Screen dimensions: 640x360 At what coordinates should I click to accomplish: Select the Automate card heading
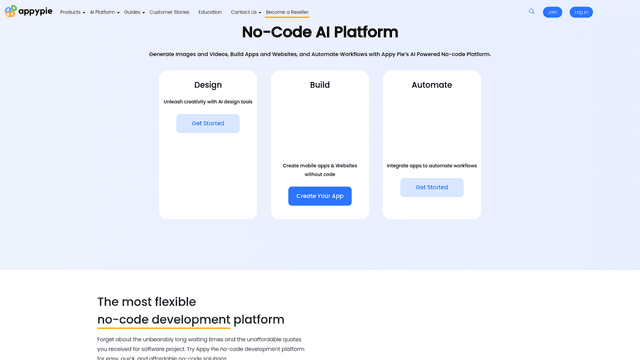[x=431, y=85]
